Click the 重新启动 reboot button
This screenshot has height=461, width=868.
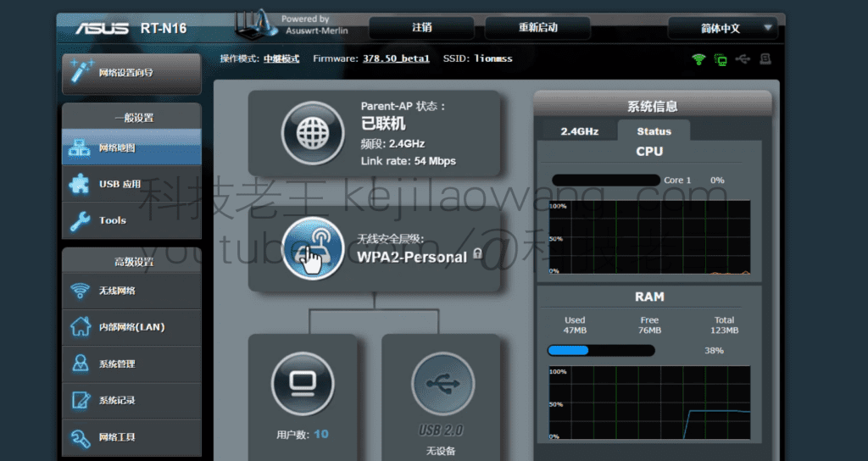coord(537,28)
